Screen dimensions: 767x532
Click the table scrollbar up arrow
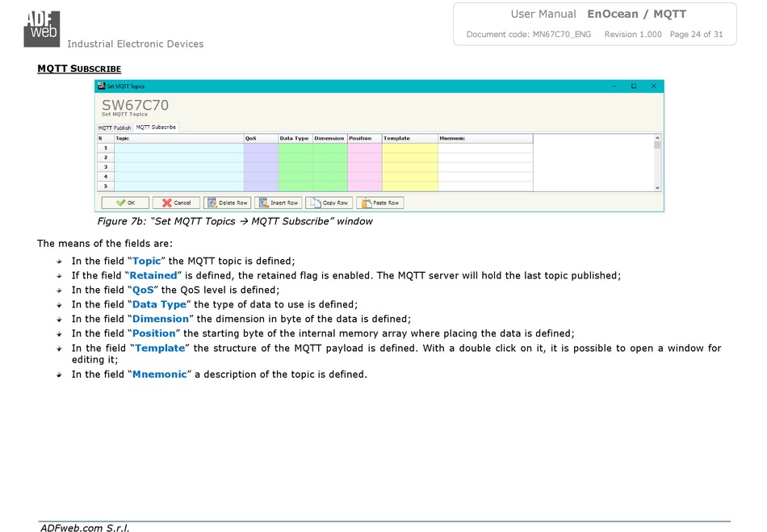pyautogui.click(x=657, y=138)
